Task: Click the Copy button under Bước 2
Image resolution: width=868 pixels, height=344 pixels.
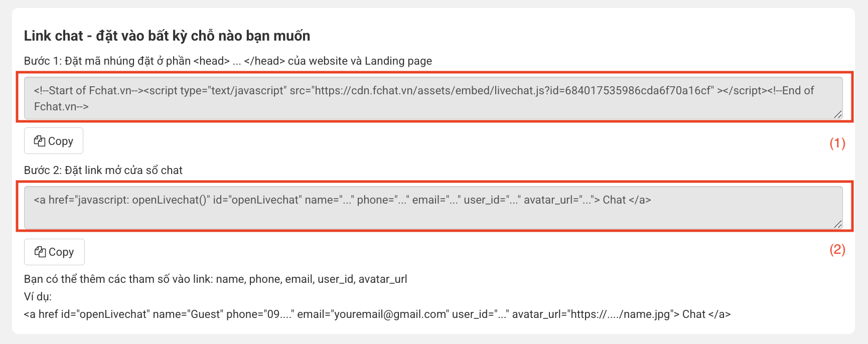Action: pyautogui.click(x=54, y=252)
